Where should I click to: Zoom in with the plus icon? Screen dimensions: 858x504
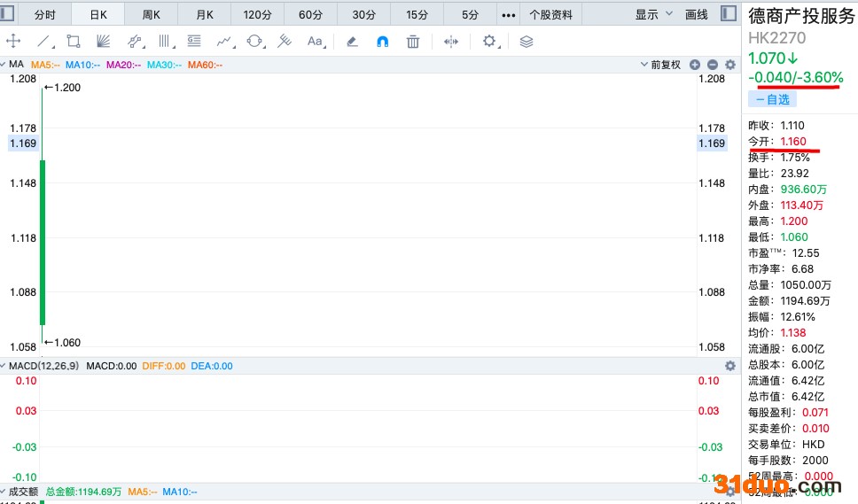click(x=695, y=65)
